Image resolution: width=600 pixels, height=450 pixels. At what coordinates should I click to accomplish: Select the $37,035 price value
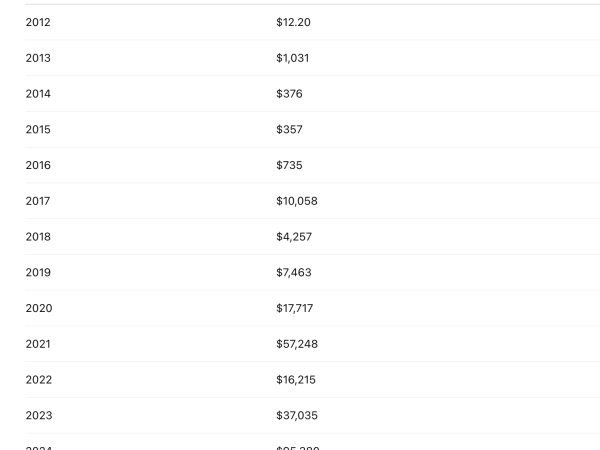pos(297,415)
